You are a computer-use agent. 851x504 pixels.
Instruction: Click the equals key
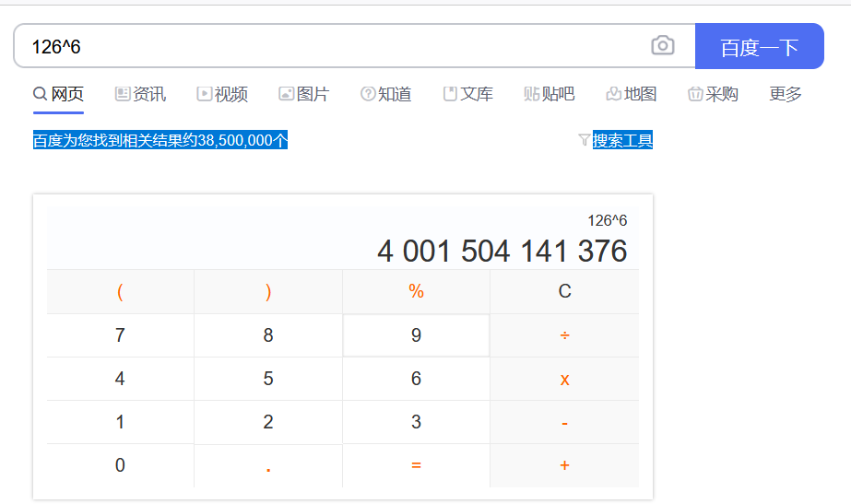[x=416, y=465]
